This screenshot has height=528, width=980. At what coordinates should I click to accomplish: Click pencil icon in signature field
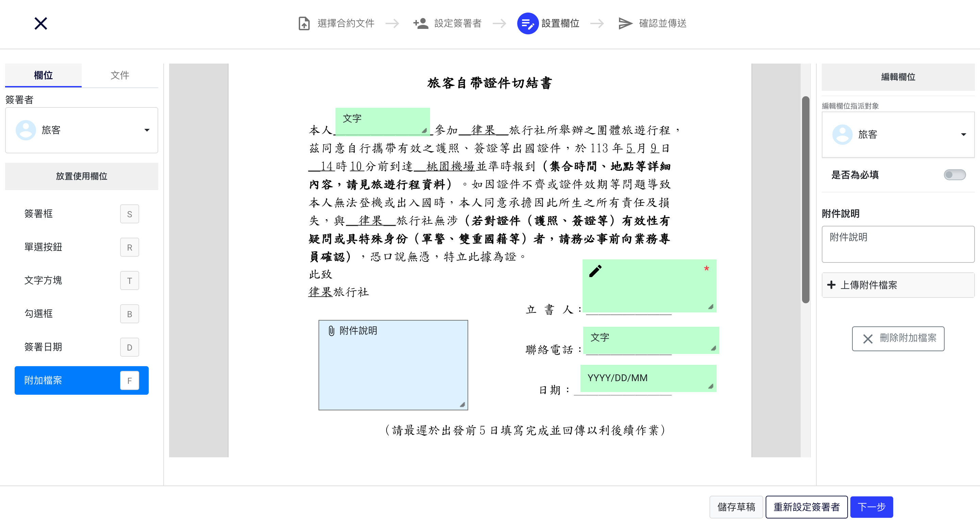click(595, 271)
